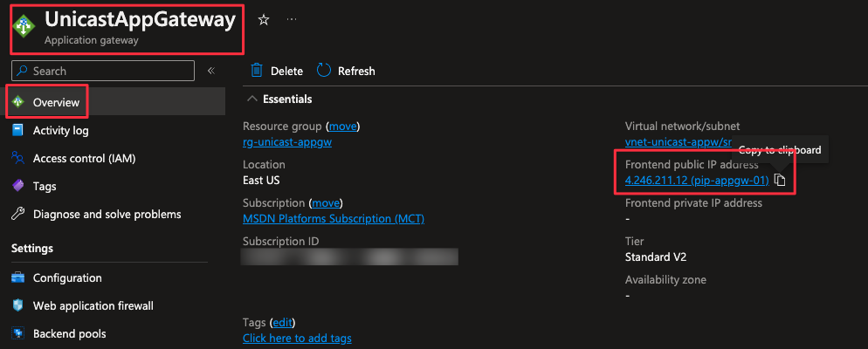
Task: Collapse the Essentials section
Action: tap(252, 99)
